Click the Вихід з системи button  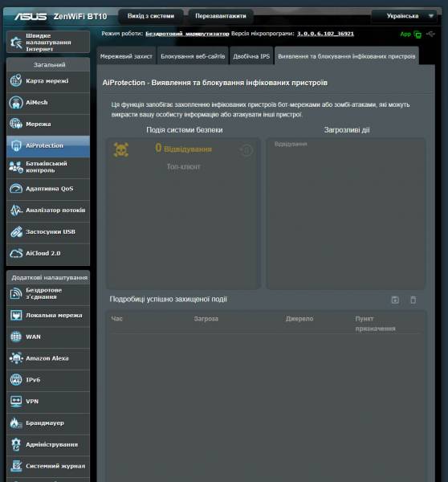pos(151,16)
